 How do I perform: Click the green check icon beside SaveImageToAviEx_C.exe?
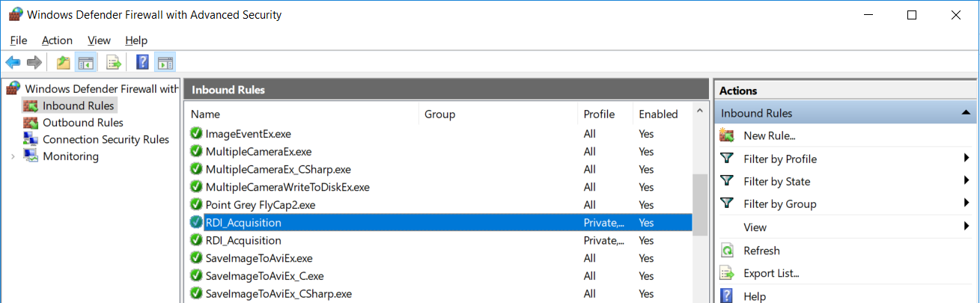tap(196, 275)
